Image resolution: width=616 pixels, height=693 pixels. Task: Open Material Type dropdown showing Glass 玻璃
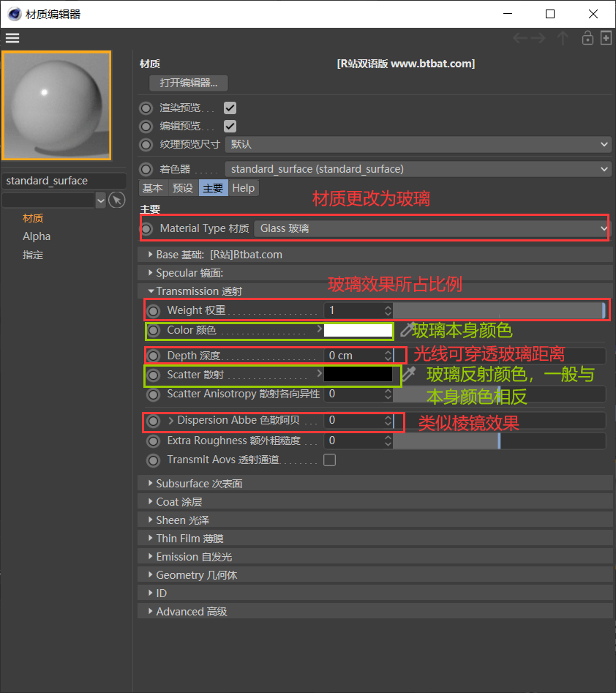432,228
